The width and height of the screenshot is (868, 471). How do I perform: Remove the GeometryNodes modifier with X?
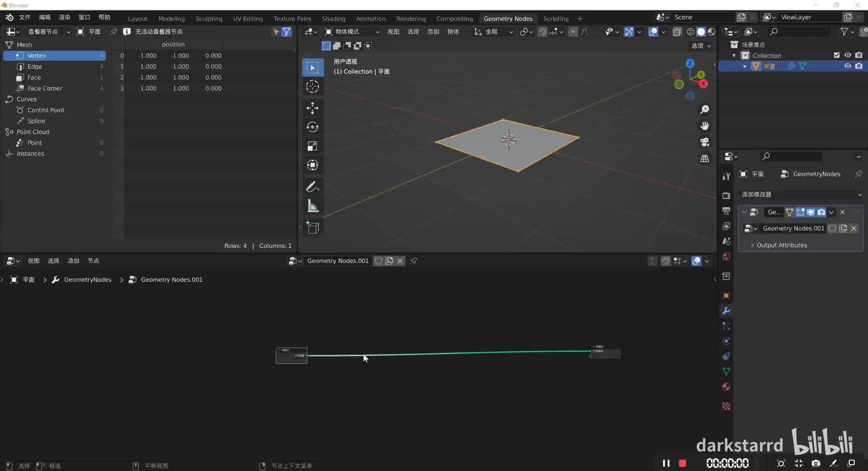(842, 212)
